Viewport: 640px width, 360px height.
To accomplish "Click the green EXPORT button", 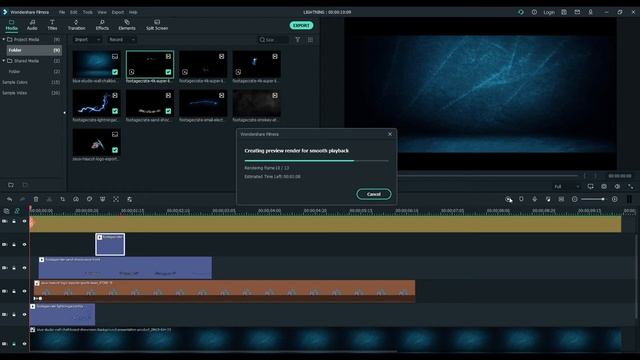I will (301, 25).
